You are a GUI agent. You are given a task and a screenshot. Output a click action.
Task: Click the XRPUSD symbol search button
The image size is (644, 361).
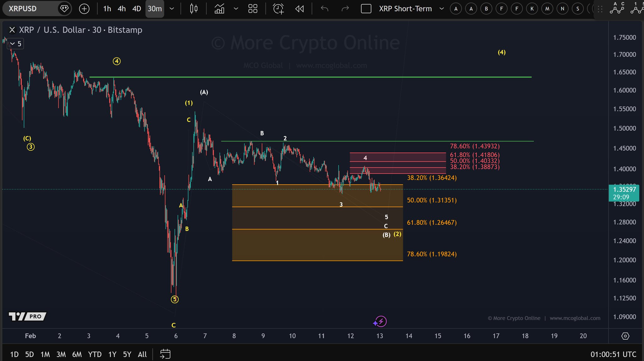tap(23, 9)
